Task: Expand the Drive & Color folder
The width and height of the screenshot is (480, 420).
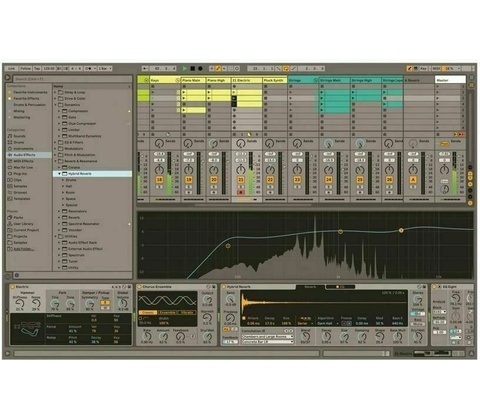Action: [x=55, y=99]
